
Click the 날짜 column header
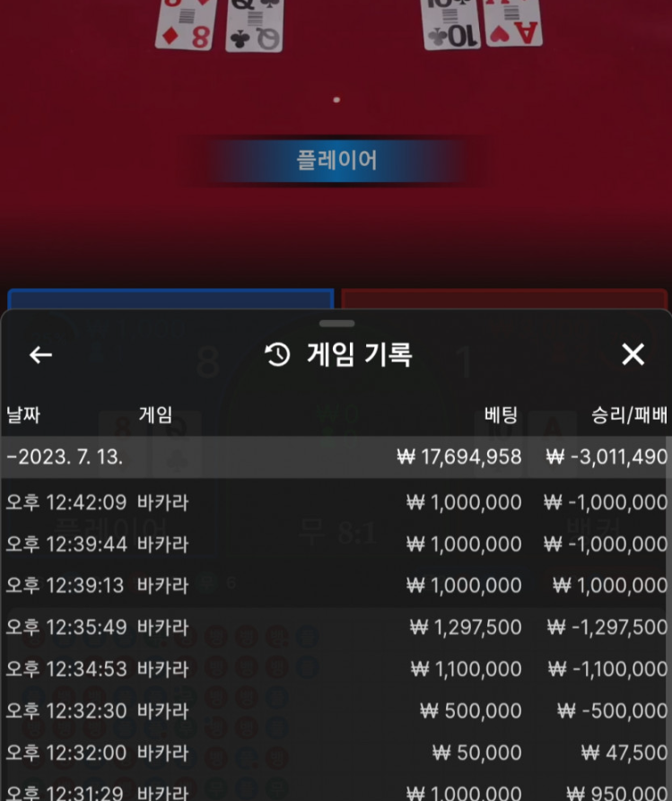click(23, 414)
